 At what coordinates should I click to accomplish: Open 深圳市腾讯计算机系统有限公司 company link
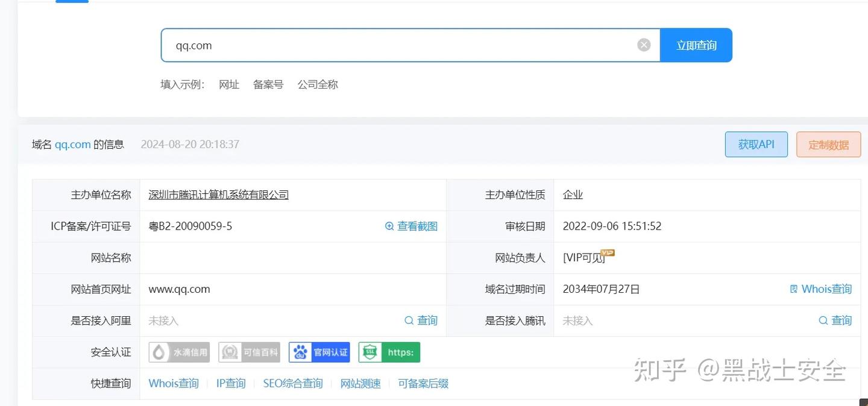point(219,195)
